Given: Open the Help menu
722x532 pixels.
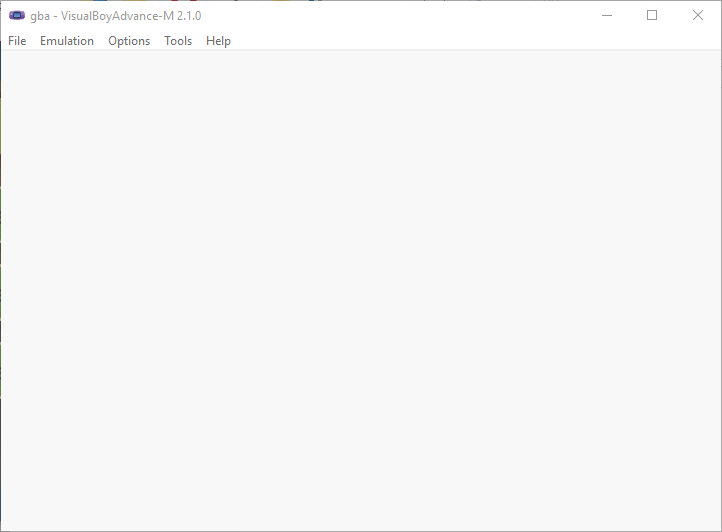Looking at the screenshot, I should click(218, 41).
